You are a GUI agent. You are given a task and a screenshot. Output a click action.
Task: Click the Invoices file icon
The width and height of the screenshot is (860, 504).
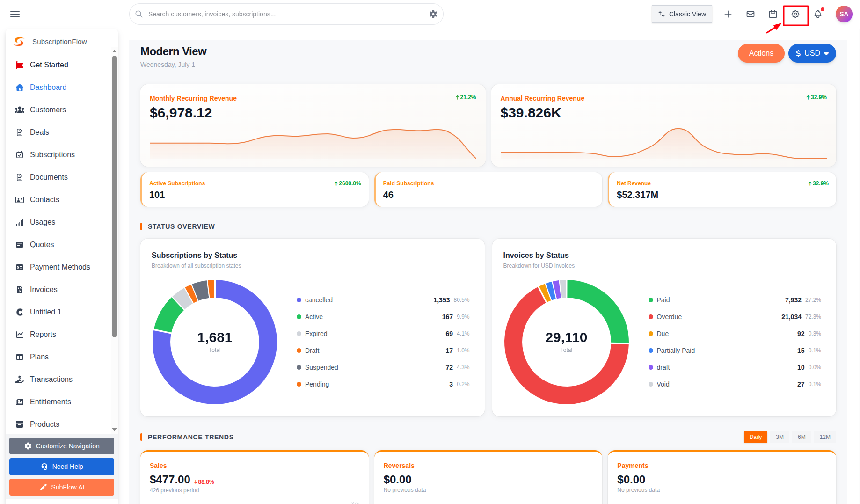20,290
